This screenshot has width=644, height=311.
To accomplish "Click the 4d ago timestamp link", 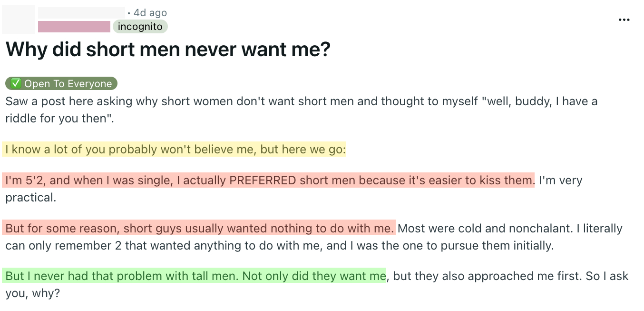I will point(151,13).
